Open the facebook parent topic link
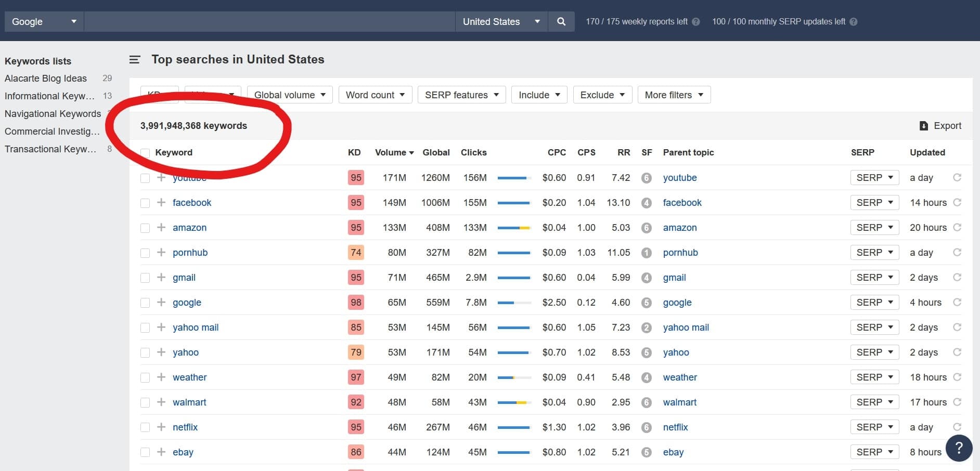This screenshot has width=980, height=471. [x=682, y=203]
